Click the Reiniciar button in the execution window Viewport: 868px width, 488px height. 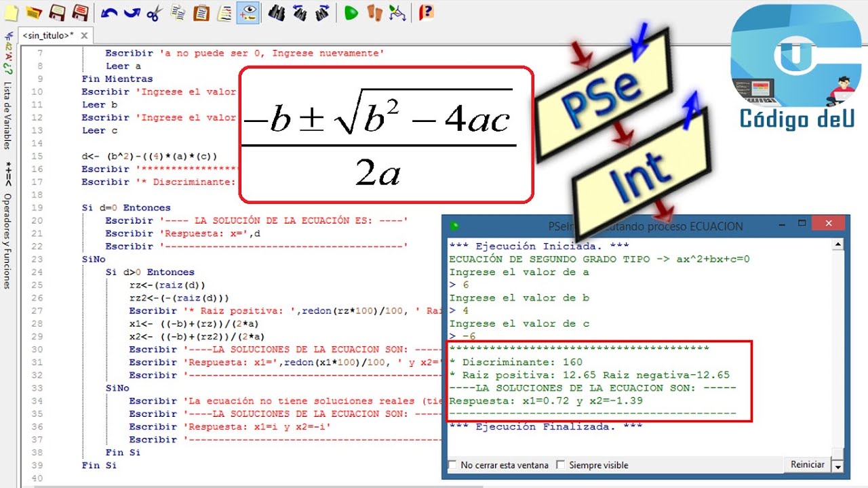pyautogui.click(x=808, y=465)
